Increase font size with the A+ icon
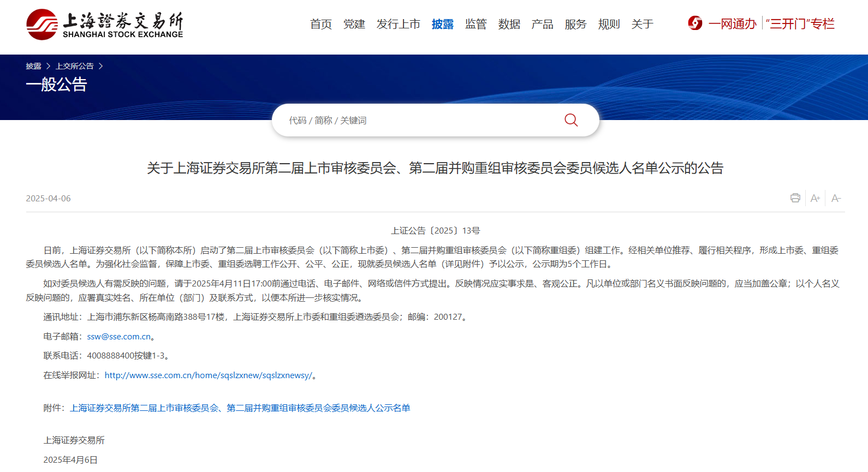 pos(815,198)
